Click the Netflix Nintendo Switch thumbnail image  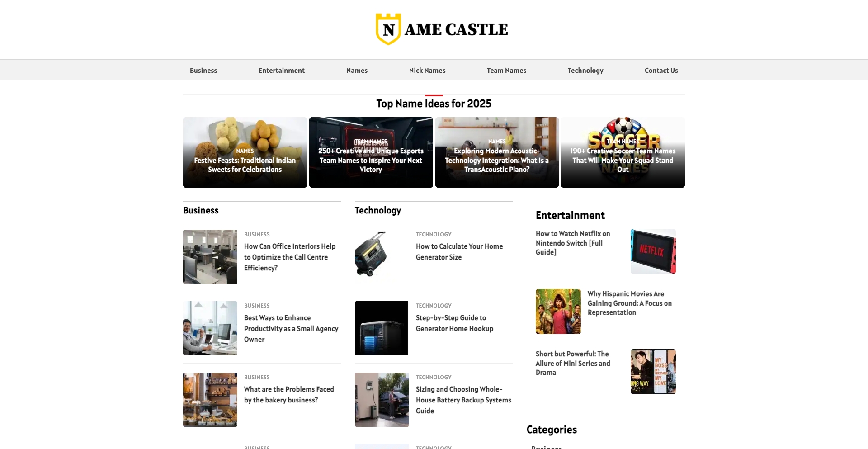point(653,251)
